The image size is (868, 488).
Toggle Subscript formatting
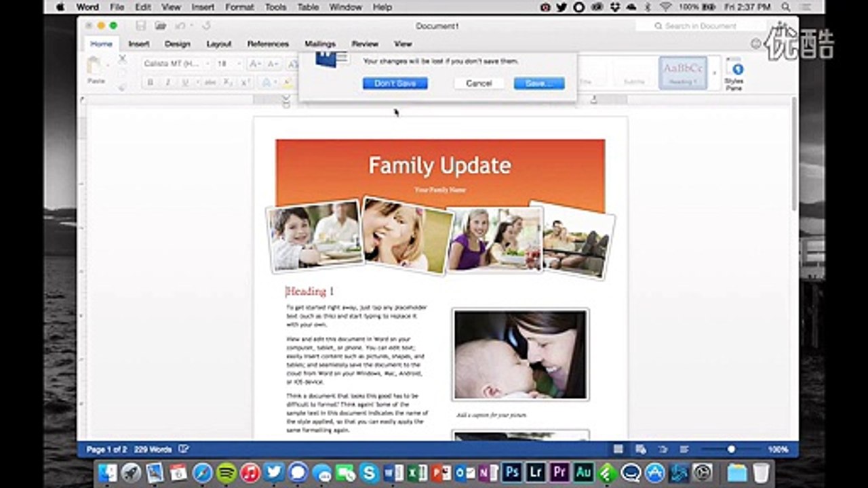(x=229, y=83)
